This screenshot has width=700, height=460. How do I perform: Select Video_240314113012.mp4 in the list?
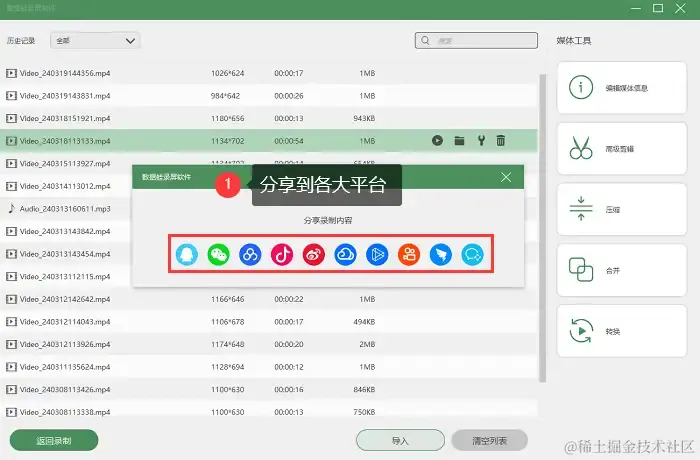(66, 186)
